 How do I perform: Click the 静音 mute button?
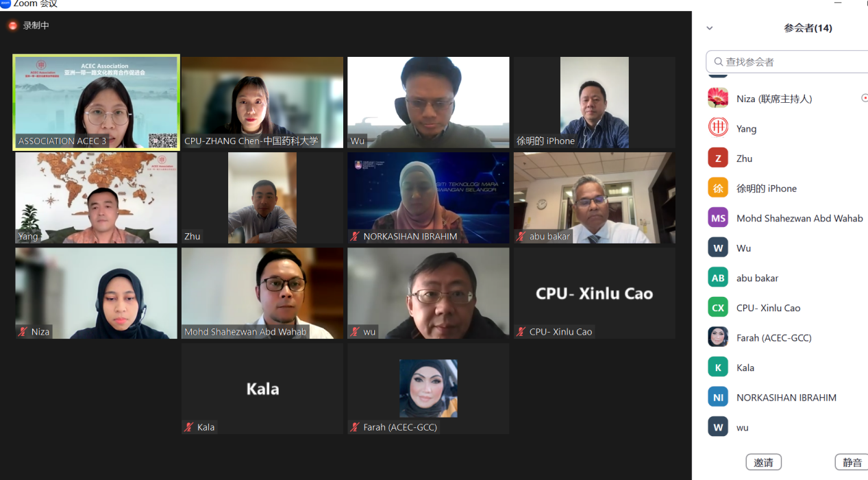pos(852,462)
